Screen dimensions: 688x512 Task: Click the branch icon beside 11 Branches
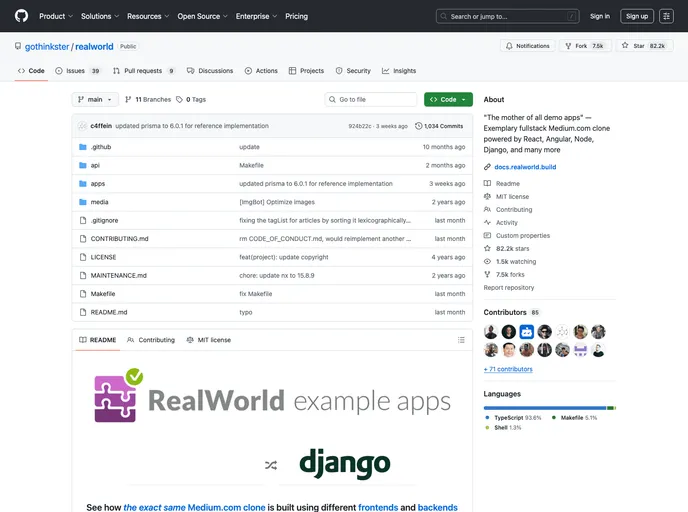[128, 100]
